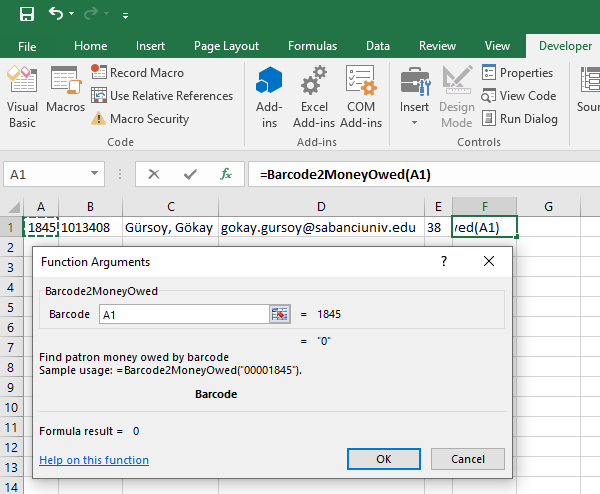This screenshot has width=600, height=494.
Task: Open the File tab
Action: point(27,46)
